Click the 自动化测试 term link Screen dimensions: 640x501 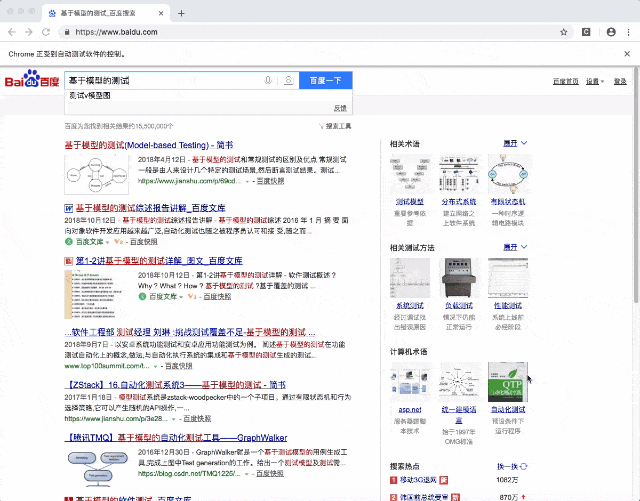(x=508, y=410)
